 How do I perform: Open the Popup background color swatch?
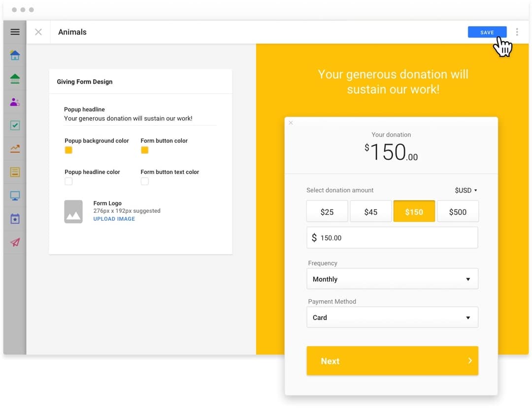coord(67,150)
